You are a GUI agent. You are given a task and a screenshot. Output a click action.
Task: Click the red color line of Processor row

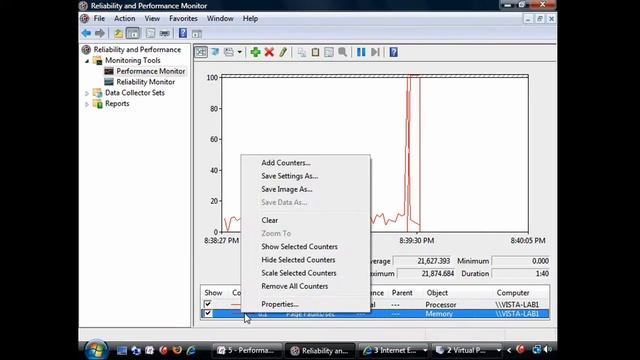coord(236,304)
